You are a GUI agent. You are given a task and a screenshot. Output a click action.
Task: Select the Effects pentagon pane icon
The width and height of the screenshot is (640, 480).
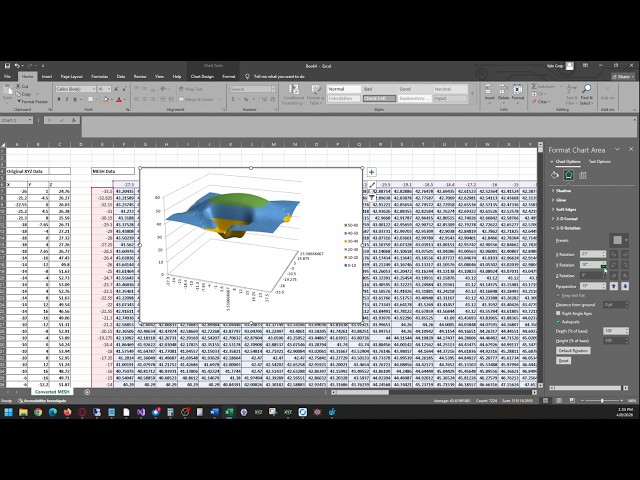tap(569, 176)
